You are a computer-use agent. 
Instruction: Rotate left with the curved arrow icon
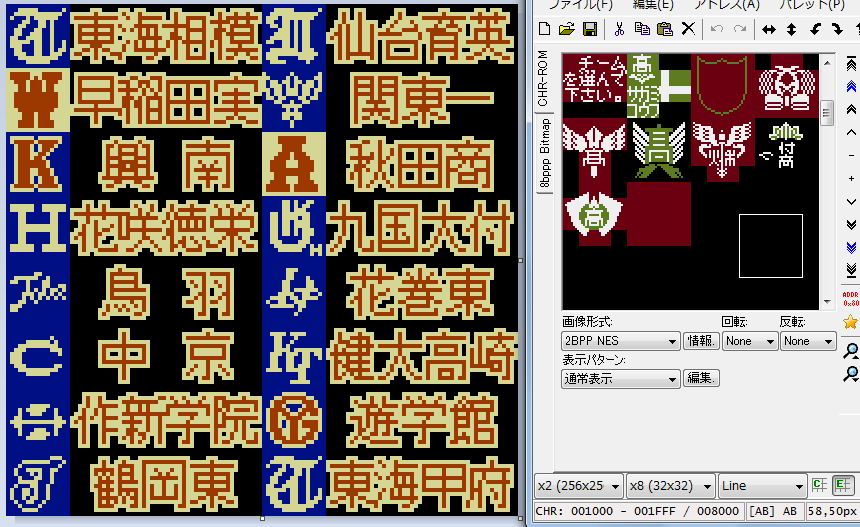coord(815,30)
